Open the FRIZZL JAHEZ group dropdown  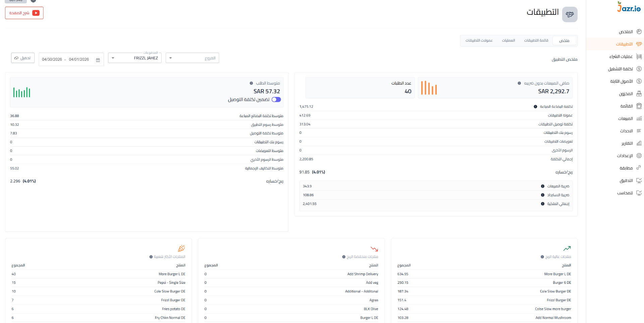pos(135,58)
